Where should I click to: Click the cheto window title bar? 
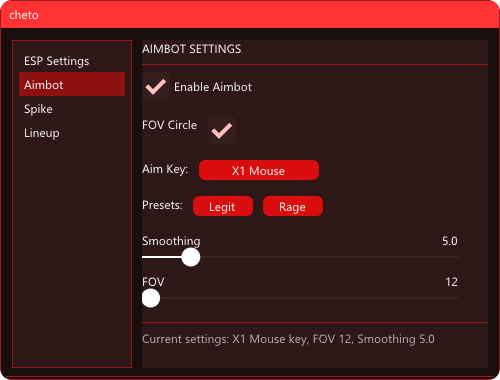(250, 15)
